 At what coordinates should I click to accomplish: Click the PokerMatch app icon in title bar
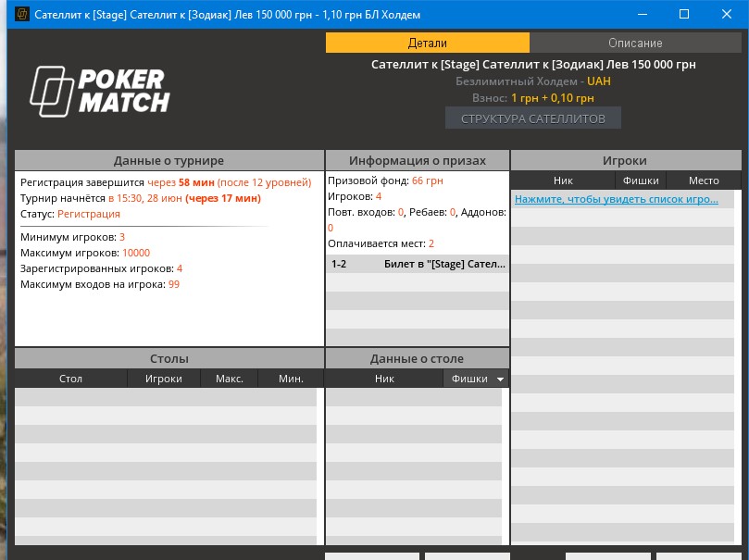(x=22, y=14)
